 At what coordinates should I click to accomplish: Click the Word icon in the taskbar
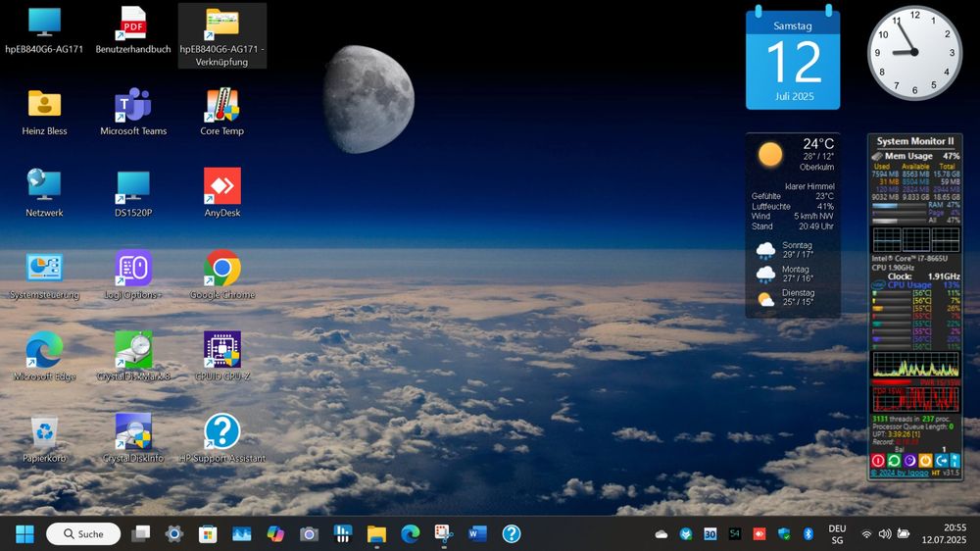pyautogui.click(x=477, y=534)
